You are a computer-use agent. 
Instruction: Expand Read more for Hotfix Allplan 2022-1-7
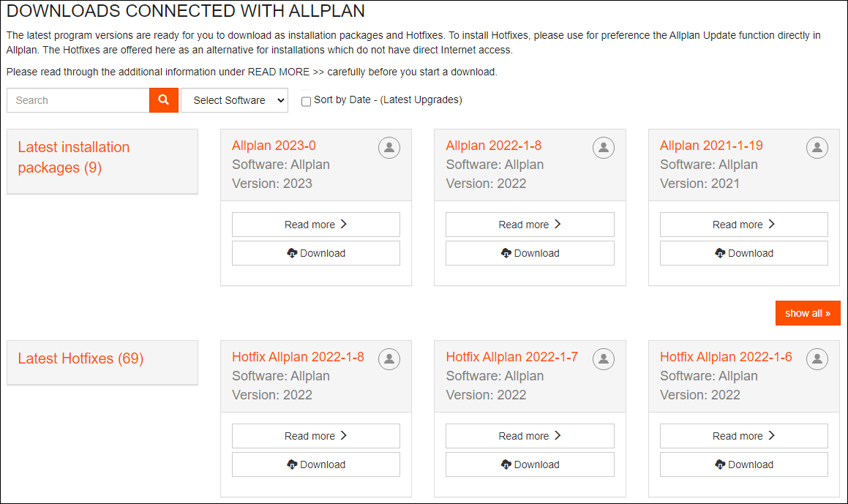click(x=530, y=436)
